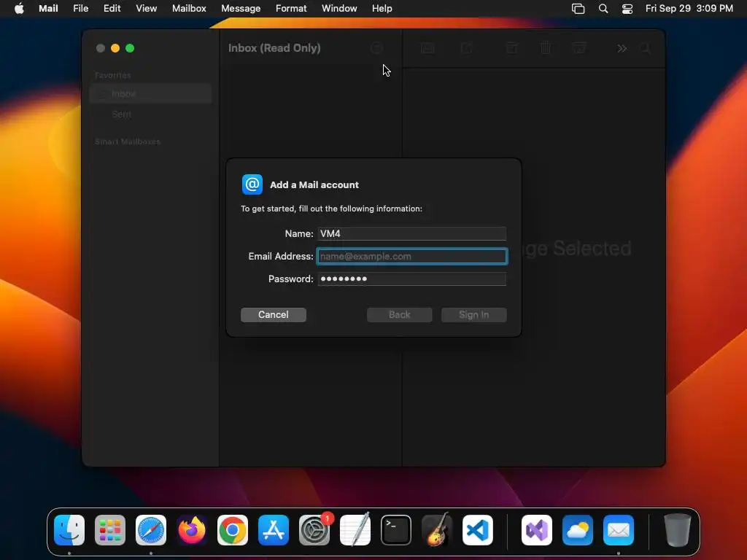Viewport: 747px width, 560px height.
Task: Open Weather app from the Dock
Action: tap(578, 530)
